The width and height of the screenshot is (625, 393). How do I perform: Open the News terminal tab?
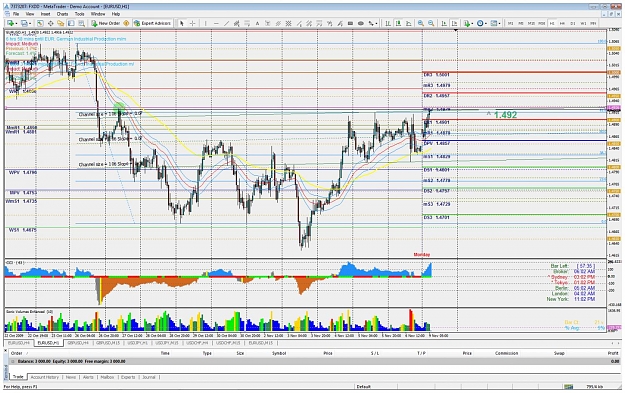(x=71, y=377)
